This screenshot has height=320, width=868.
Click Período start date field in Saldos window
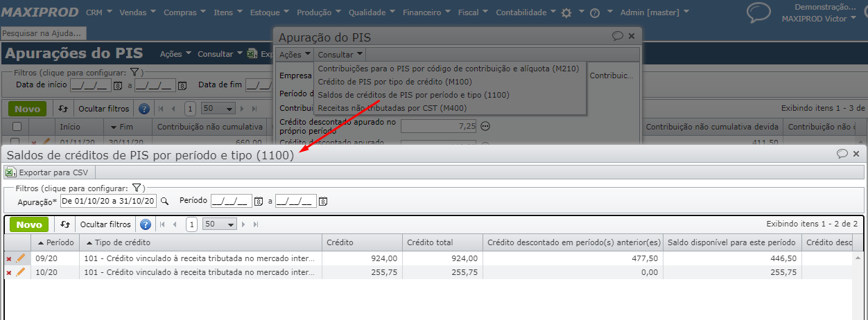tap(231, 201)
